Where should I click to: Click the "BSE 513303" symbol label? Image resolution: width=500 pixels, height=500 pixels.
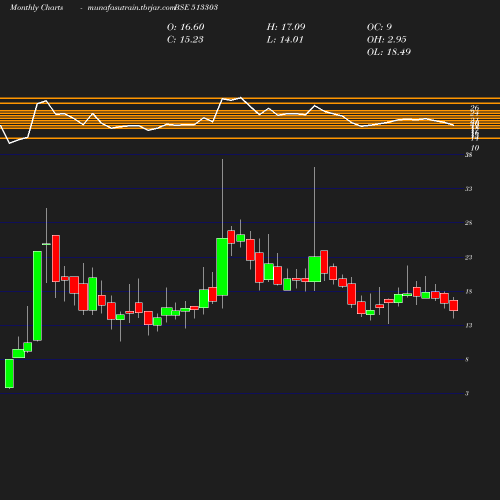(196, 7)
